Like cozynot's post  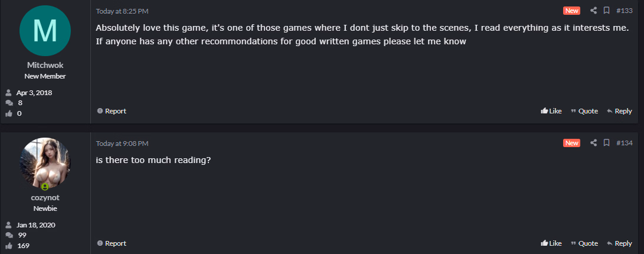click(551, 243)
